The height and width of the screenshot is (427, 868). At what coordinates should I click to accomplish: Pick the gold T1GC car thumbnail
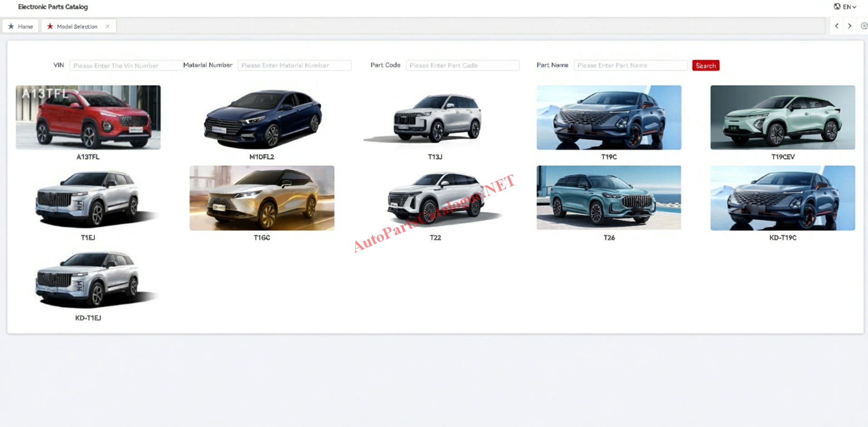click(x=262, y=198)
